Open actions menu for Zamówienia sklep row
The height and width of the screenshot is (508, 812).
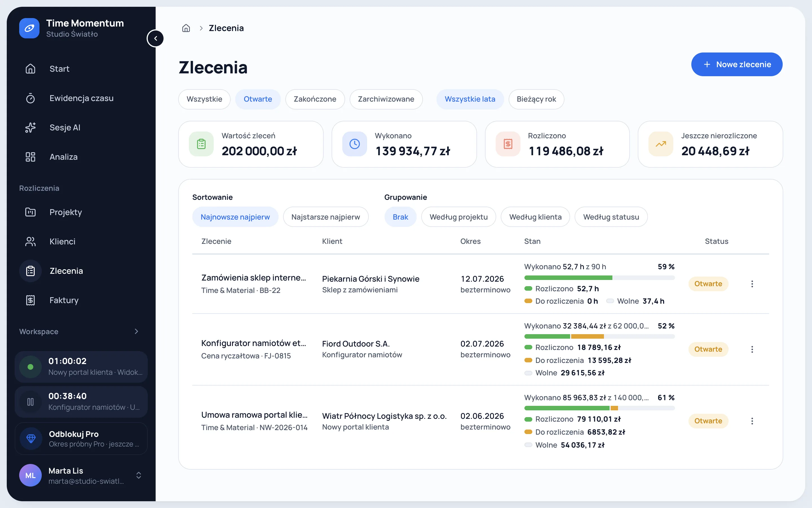point(752,284)
